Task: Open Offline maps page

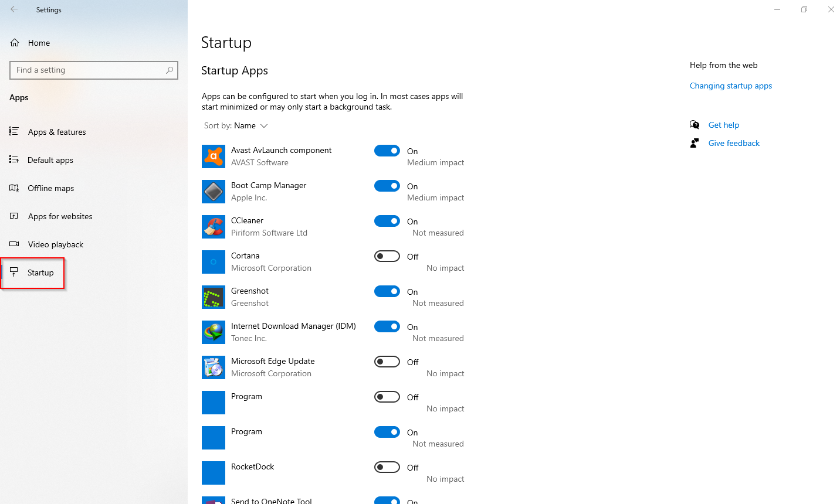Action: 51,188
